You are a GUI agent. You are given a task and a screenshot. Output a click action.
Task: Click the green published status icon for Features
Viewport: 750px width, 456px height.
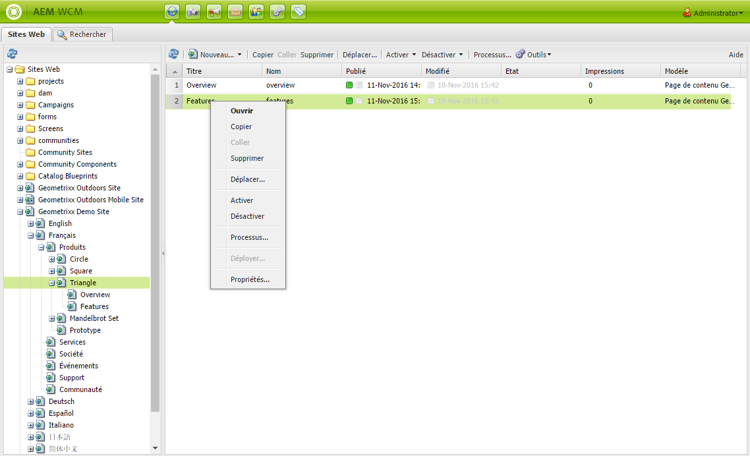coord(349,101)
